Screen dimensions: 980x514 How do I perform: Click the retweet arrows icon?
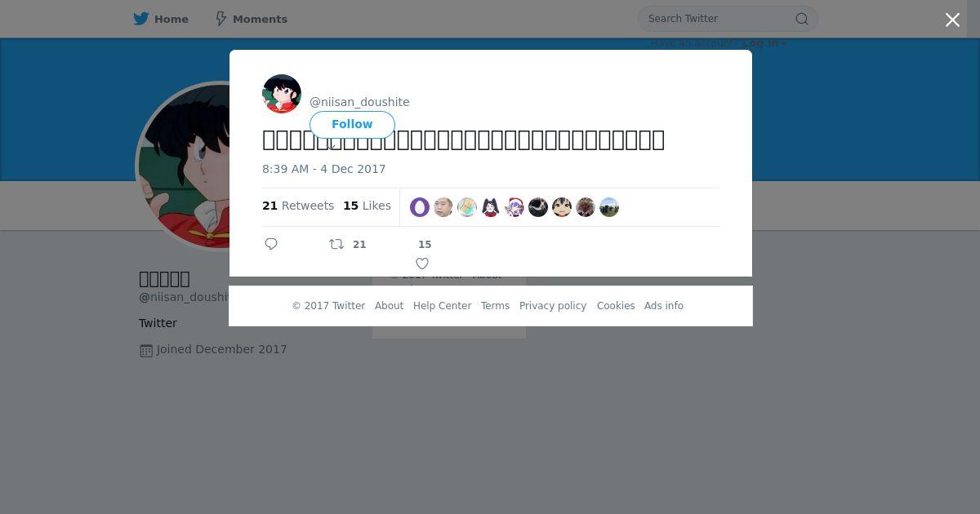[336, 244]
